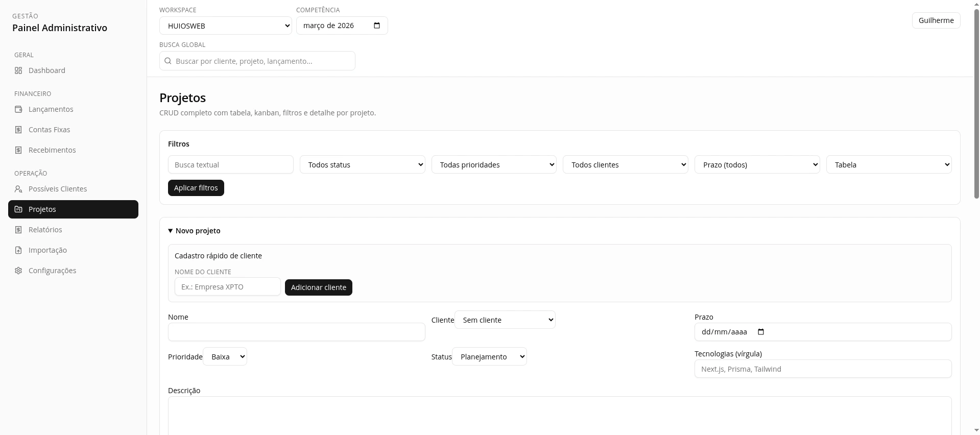Open the Dashboard menu item
This screenshot has height=435, width=980.
tap(47, 70)
